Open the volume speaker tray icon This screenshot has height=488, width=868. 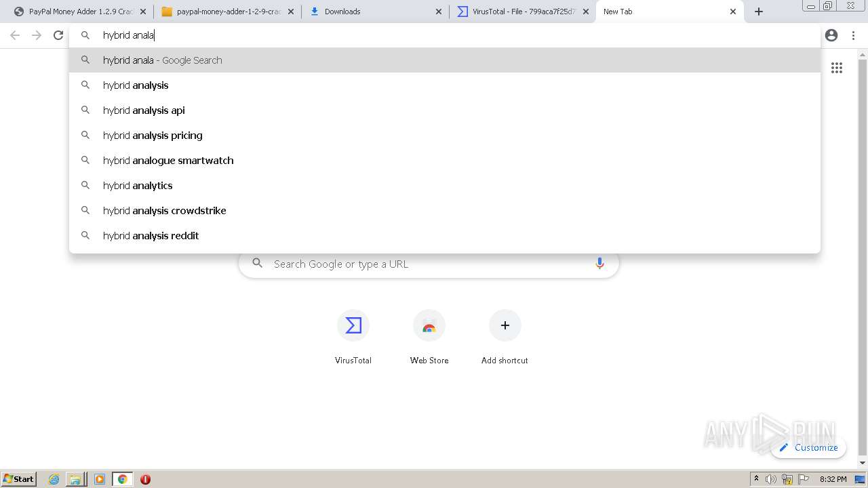771,479
